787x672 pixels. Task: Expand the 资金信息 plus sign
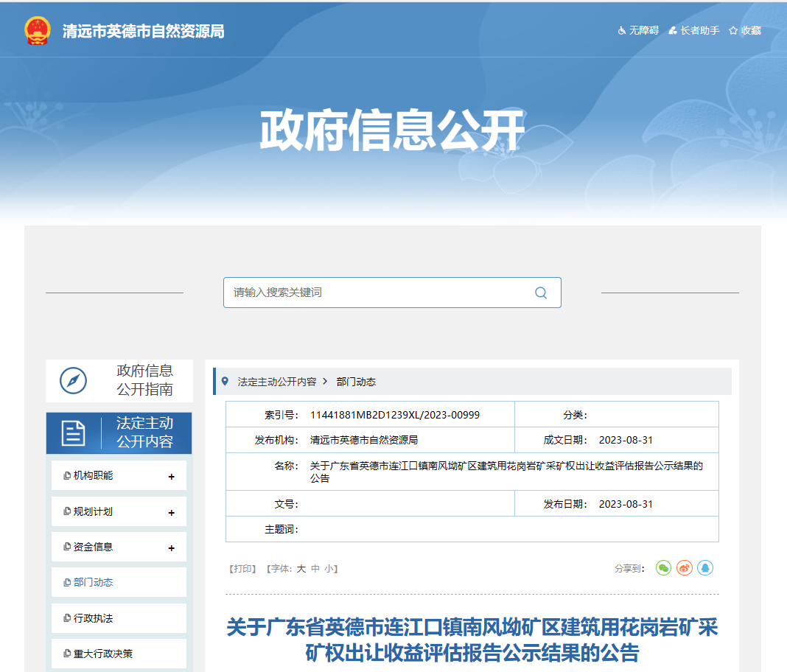[x=172, y=548]
